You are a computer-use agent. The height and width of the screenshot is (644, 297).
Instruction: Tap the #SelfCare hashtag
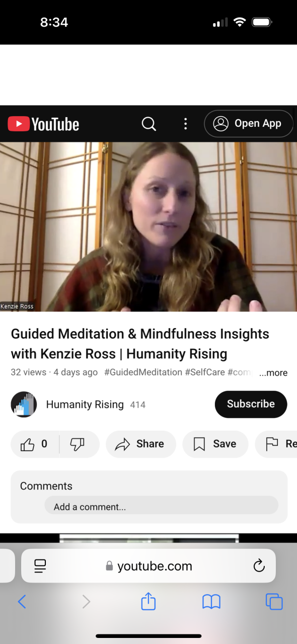point(205,372)
